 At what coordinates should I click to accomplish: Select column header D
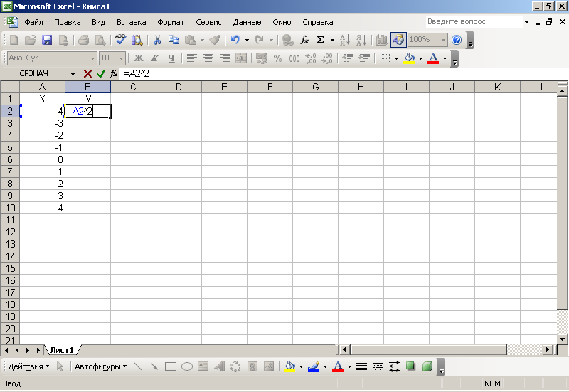tap(179, 87)
